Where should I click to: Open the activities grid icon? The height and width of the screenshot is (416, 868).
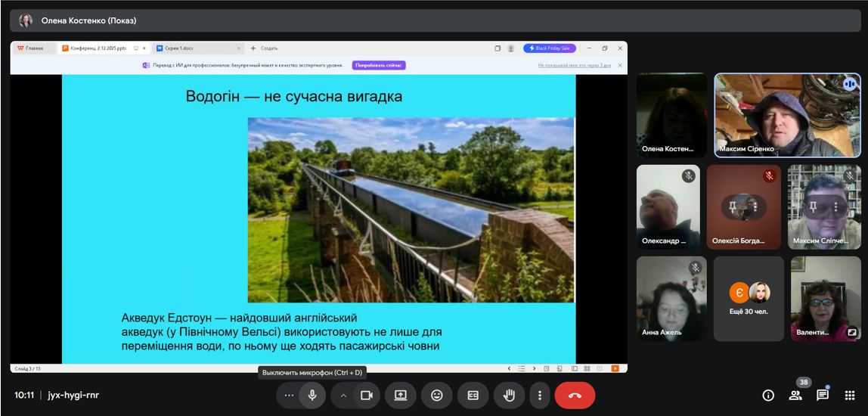pyautogui.click(x=850, y=395)
